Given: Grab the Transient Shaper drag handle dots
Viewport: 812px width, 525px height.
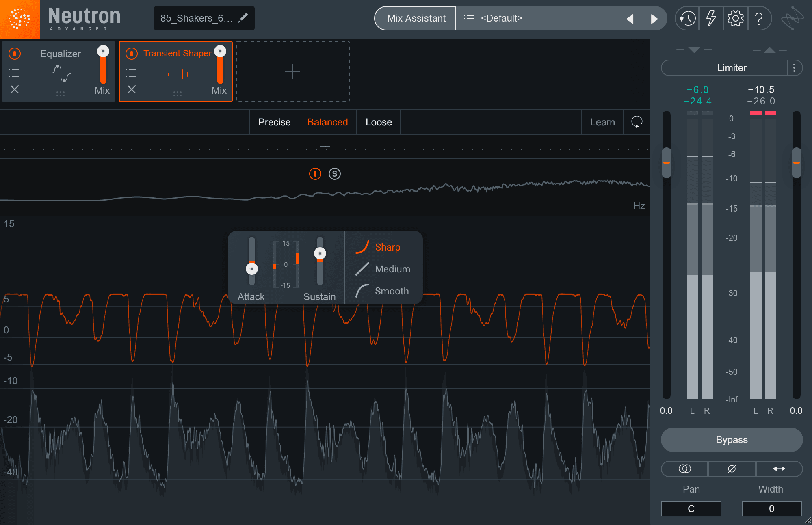Looking at the screenshot, I should [178, 94].
